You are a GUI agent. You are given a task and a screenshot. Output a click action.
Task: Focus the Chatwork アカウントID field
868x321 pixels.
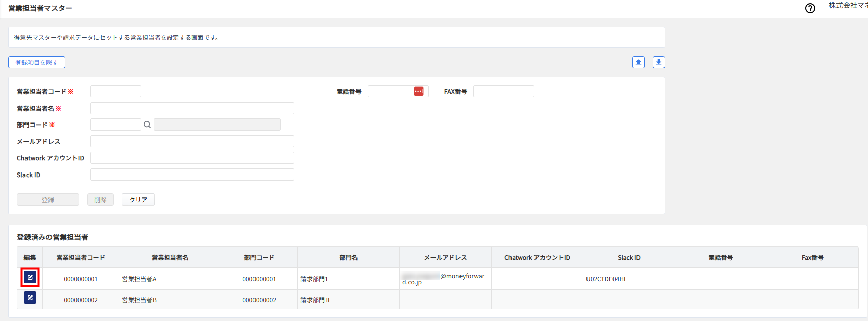coord(192,158)
